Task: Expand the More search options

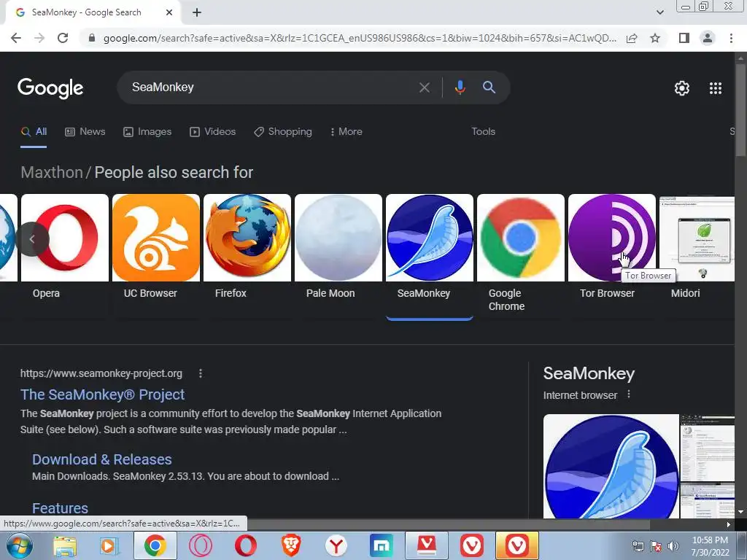Action: pyautogui.click(x=347, y=132)
